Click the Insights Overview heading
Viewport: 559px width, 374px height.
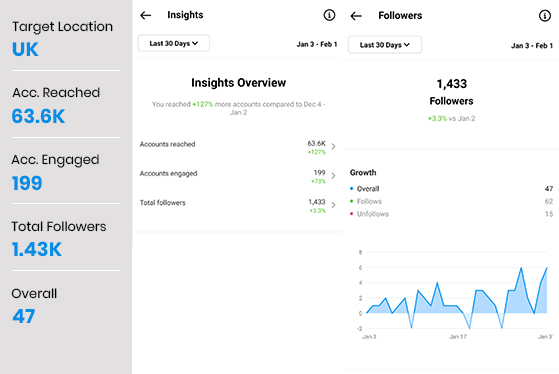tap(239, 83)
